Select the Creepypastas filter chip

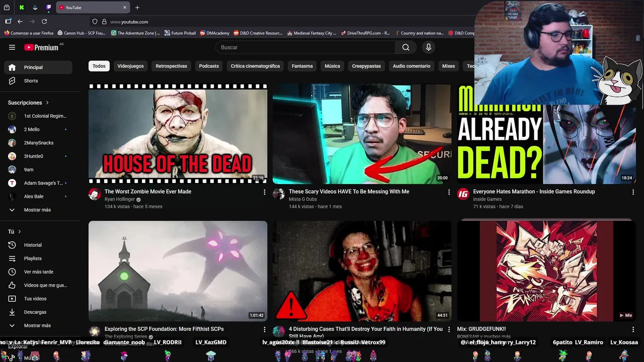tap(366, 66)
